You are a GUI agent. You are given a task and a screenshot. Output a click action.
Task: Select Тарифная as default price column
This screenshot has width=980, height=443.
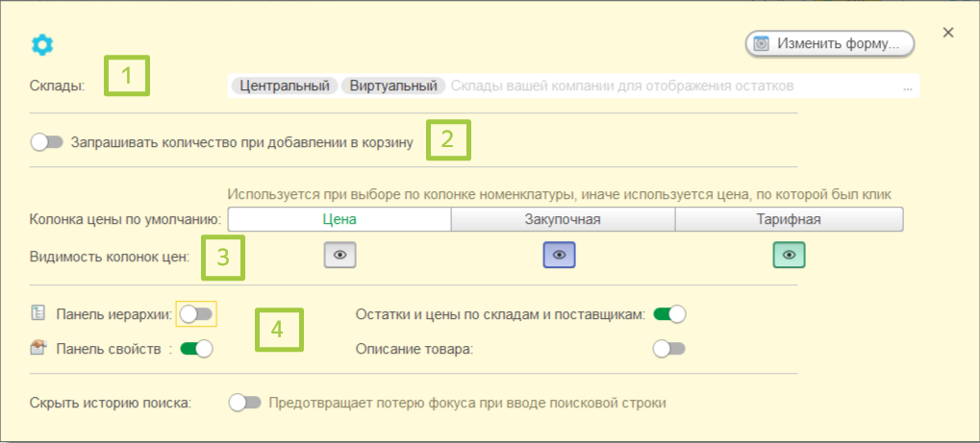790,219
